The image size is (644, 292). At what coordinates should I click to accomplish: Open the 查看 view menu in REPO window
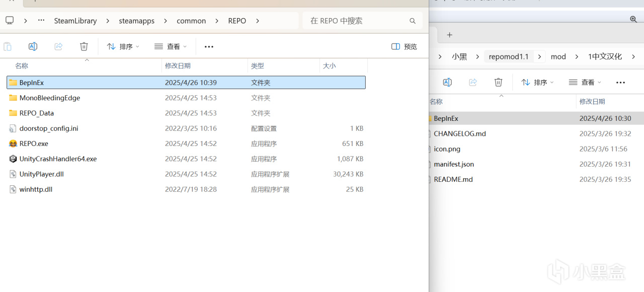pyautogui.click(x=171, y=46)
